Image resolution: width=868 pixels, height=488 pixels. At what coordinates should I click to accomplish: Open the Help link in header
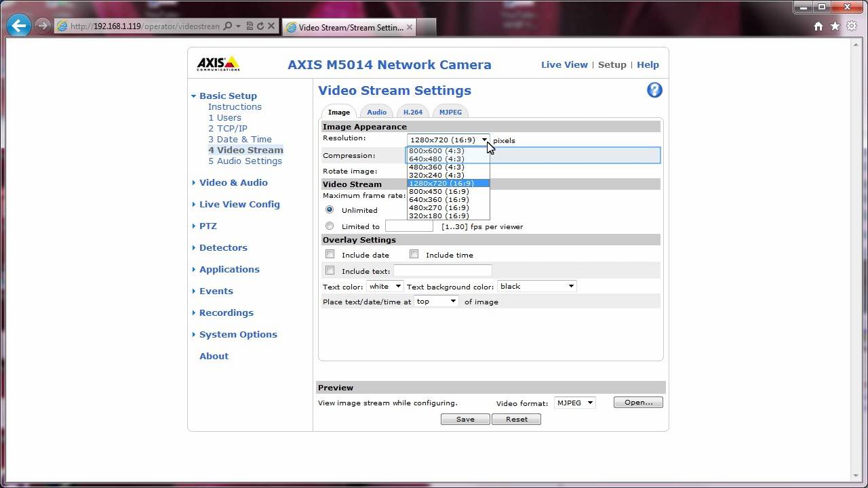point(648,64)
